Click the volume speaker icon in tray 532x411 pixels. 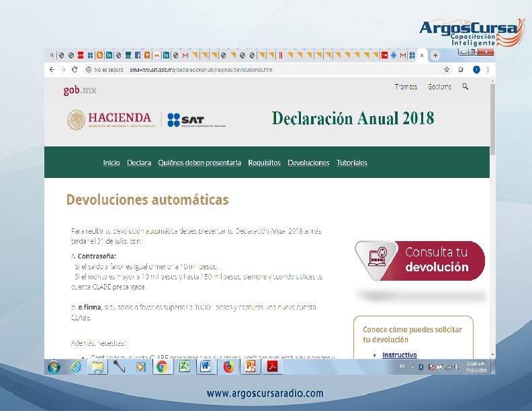click(457, 367)
